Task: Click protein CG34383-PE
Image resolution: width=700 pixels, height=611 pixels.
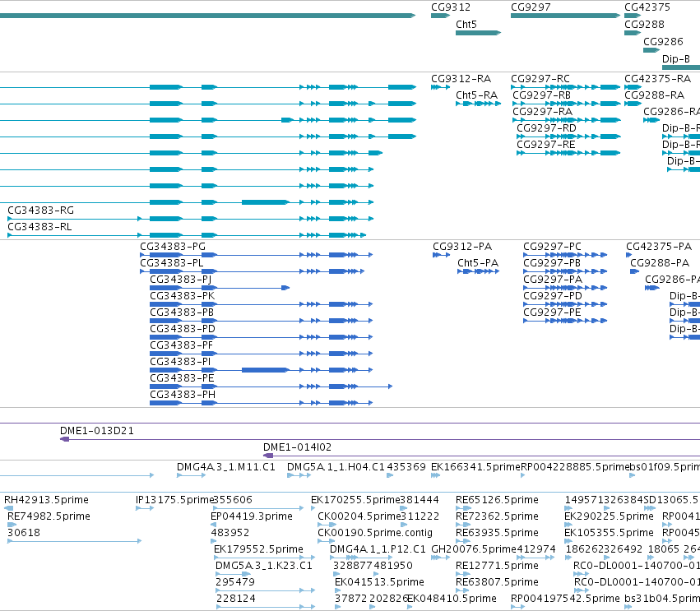Action: pyautogui.click(x=271, y=387)
